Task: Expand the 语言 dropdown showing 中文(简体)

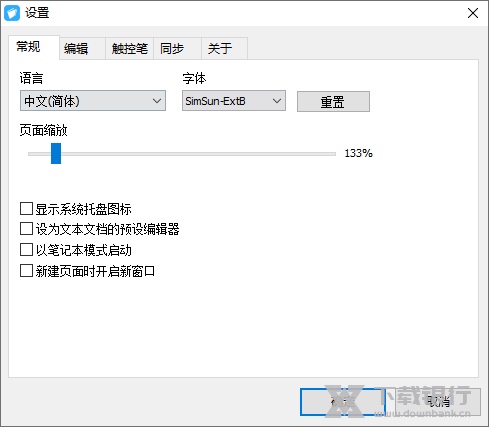Action: click(93, 101)
